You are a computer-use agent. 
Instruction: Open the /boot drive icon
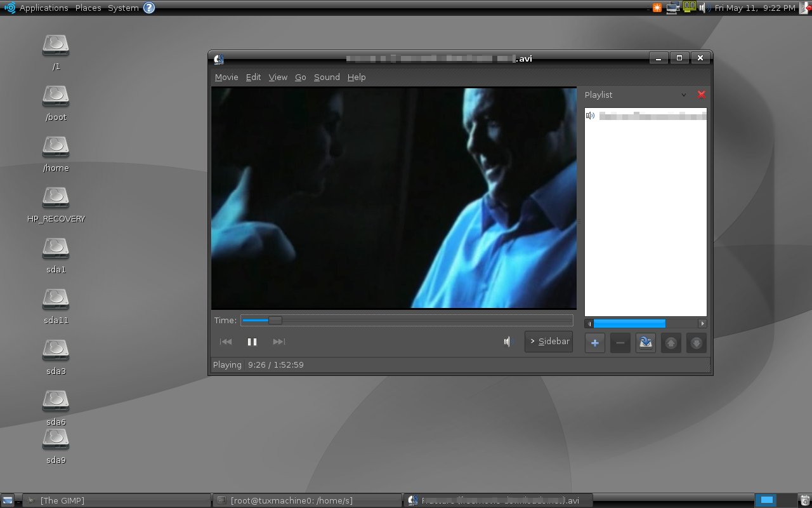[x=56, y=95]
